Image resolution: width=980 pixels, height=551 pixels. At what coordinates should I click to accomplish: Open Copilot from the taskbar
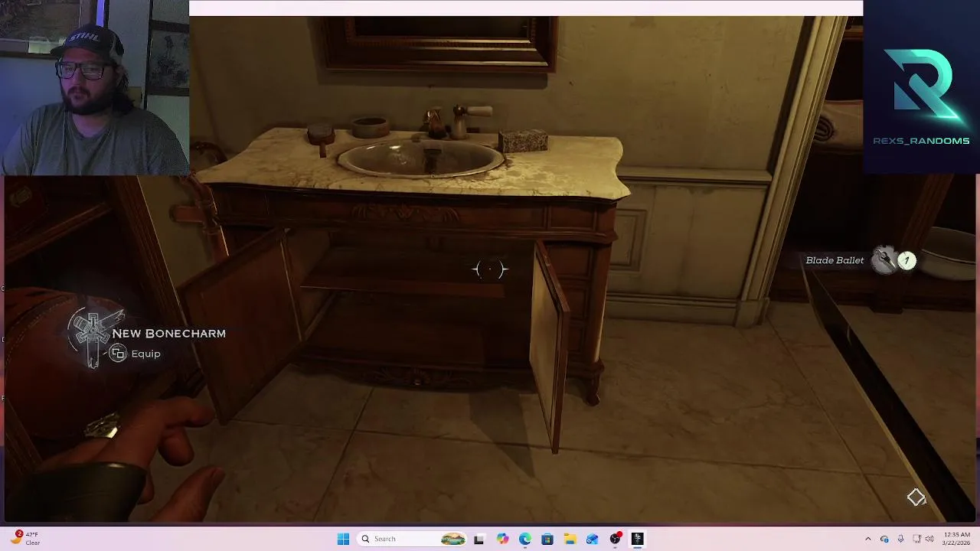tap(502, 539)
